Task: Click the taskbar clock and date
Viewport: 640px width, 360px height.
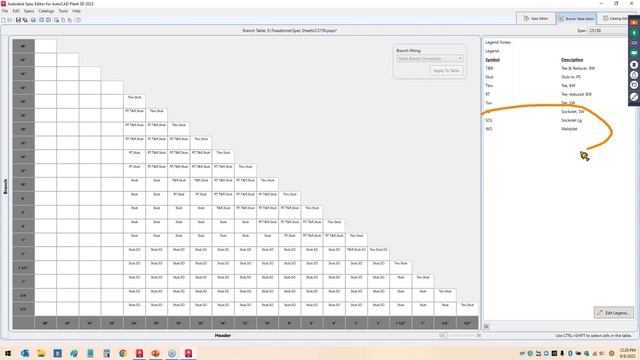Action: [x=627, y=353]
